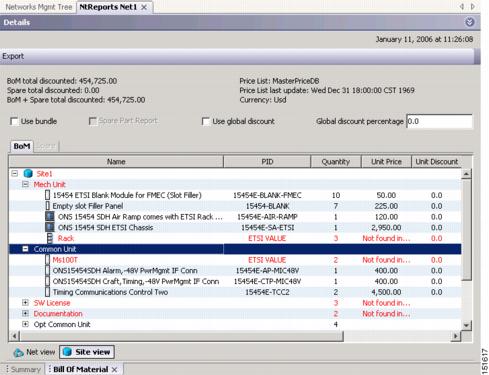Sort by the Unit Discount column header
The width and height of the screenshot is (489, 375).
point(437,162)
